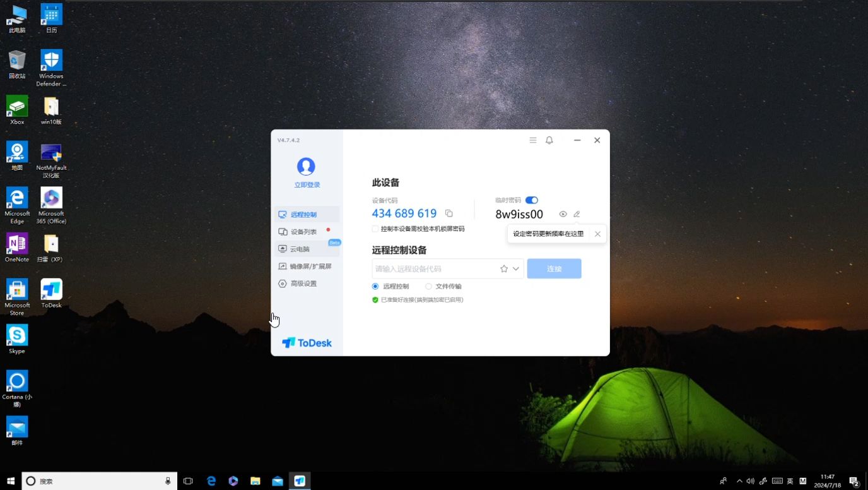Image resolution: width=868 pixels, height=490 pixels.
Task: Switch to 高级设置 in sidebar
Action: 303,284
